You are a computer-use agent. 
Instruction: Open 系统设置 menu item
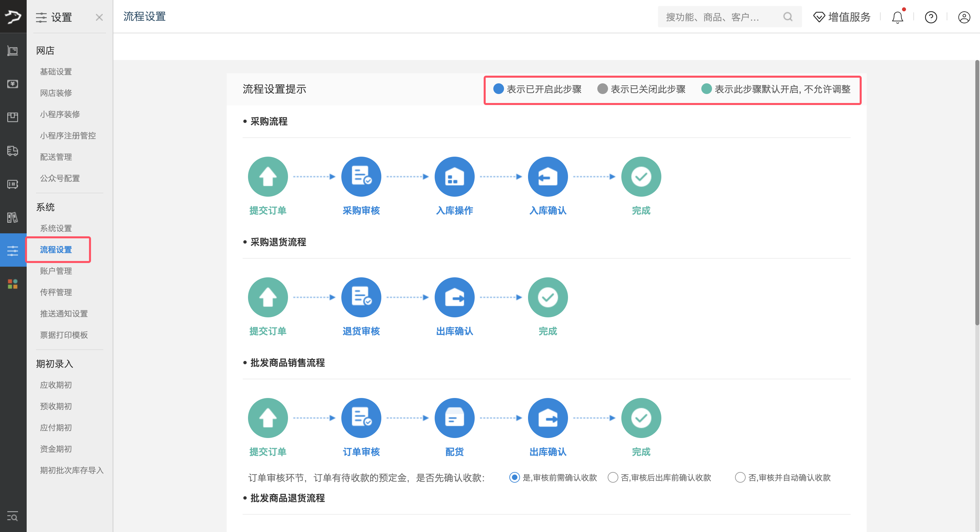(56, 228)
